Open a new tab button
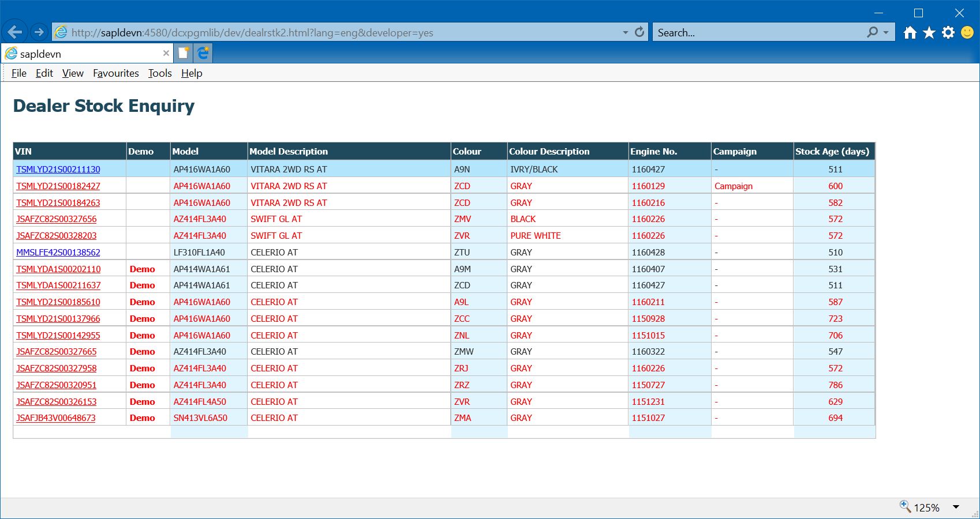Viewport: 980px width, 519px height. pyautogui.click(x=184, y=53)
